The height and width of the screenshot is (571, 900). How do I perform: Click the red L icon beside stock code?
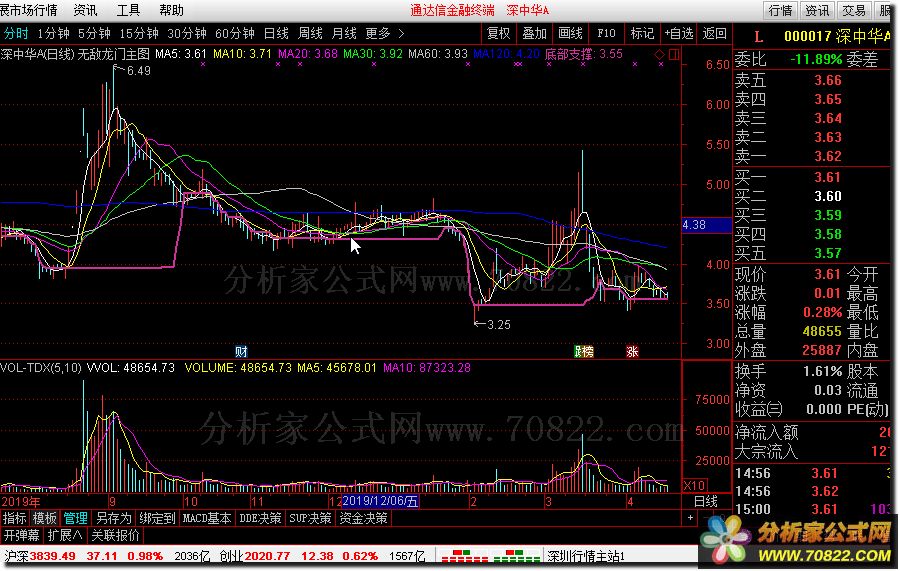(758, 37)
